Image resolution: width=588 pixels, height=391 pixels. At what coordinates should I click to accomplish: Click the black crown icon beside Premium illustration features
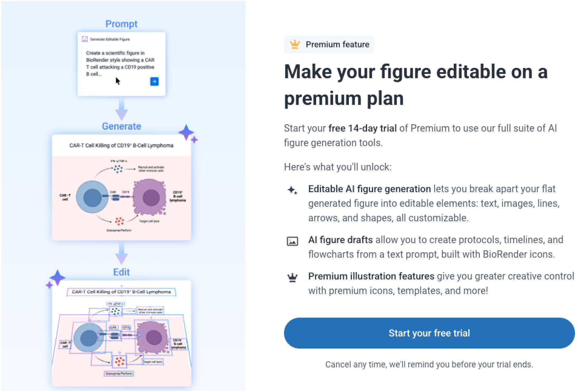tap(292, 277)
